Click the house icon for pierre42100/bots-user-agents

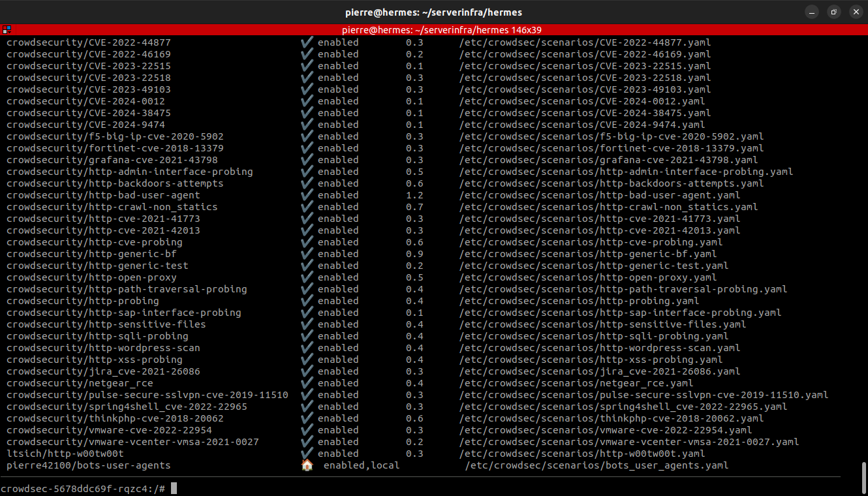click(x=307, y=465)
